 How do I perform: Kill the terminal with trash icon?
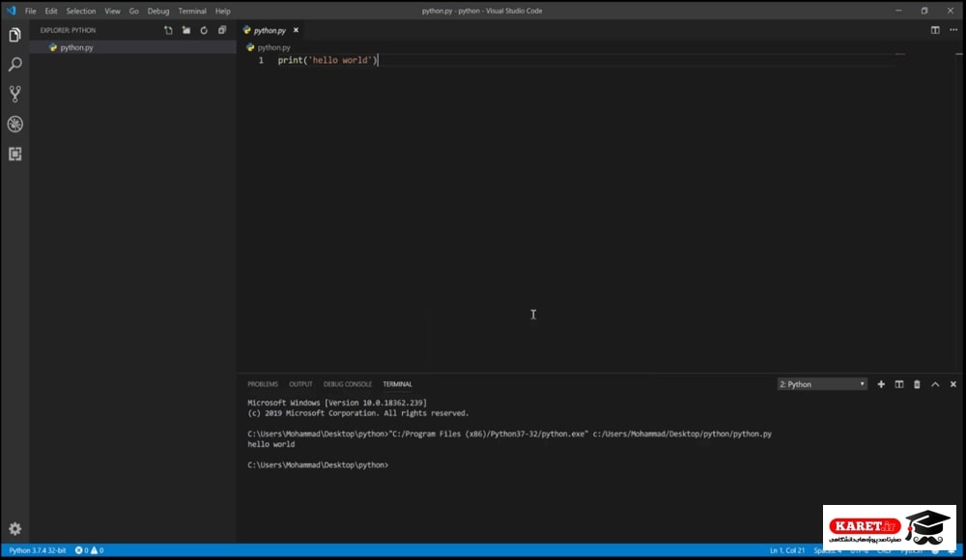click(917, 384)
